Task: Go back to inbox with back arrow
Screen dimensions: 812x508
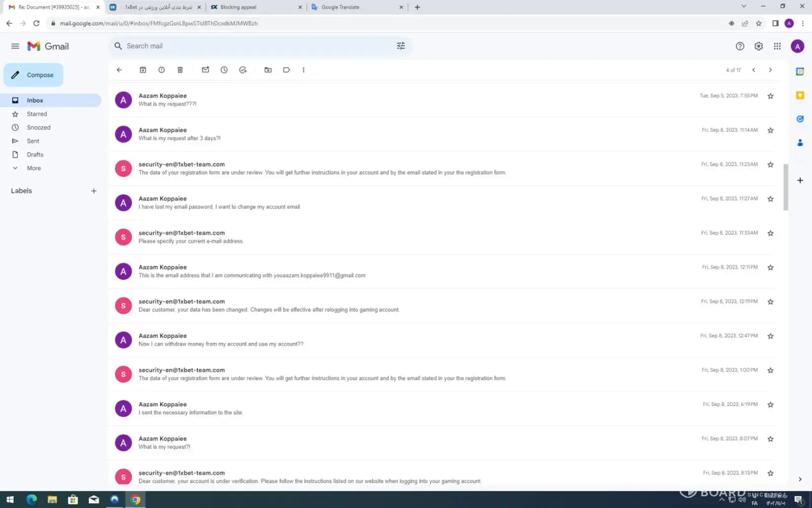Action: click(119, 70)
